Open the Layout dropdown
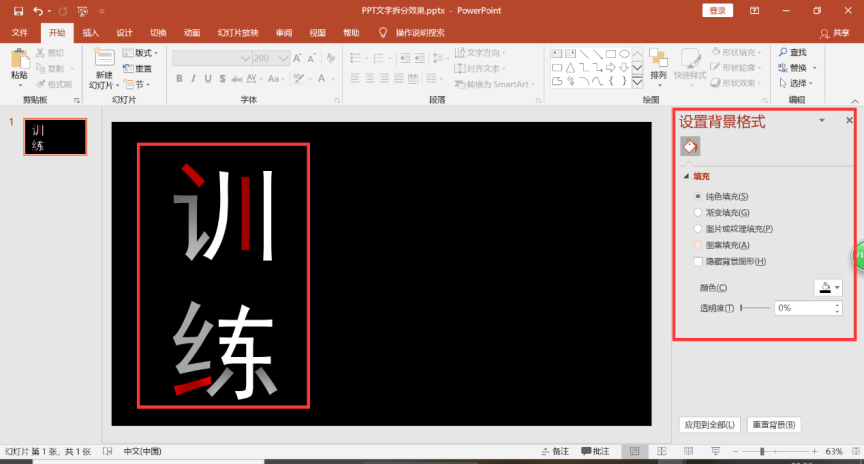Image resolution: width=864 pixels, height=464 pixels. 141,53
